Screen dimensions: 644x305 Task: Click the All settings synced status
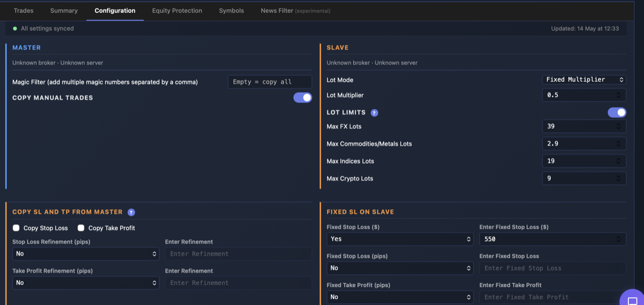pyautogui.click(x=43, y=28)
